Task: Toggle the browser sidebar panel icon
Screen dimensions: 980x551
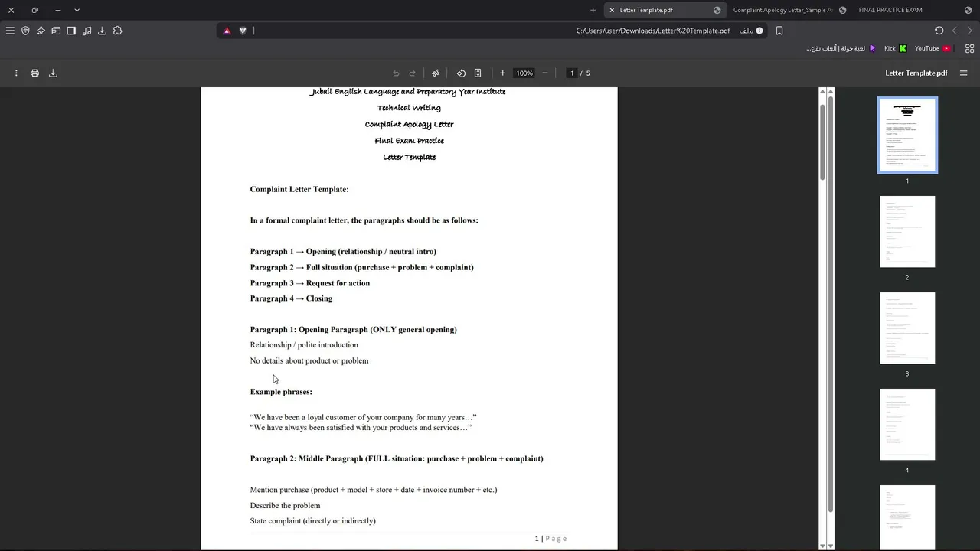Action: pos(71,31)
